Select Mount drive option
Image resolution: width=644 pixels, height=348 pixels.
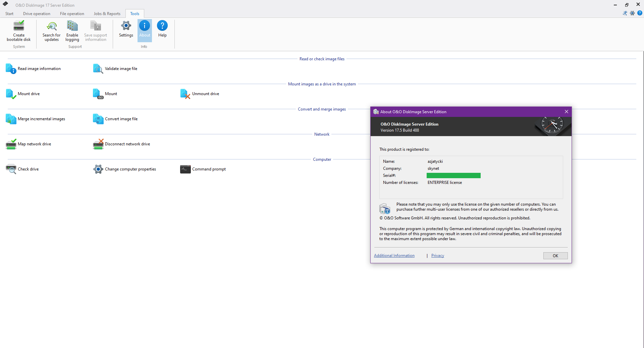pos(23,94)
